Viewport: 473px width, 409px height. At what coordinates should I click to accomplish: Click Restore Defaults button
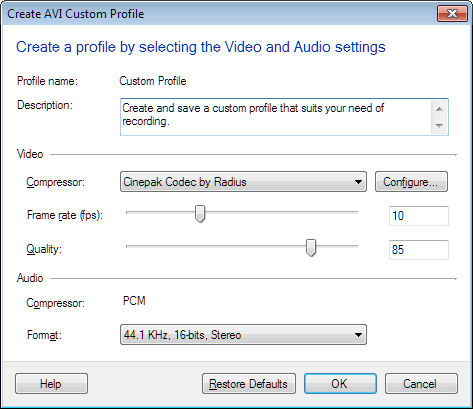(249, 384)
